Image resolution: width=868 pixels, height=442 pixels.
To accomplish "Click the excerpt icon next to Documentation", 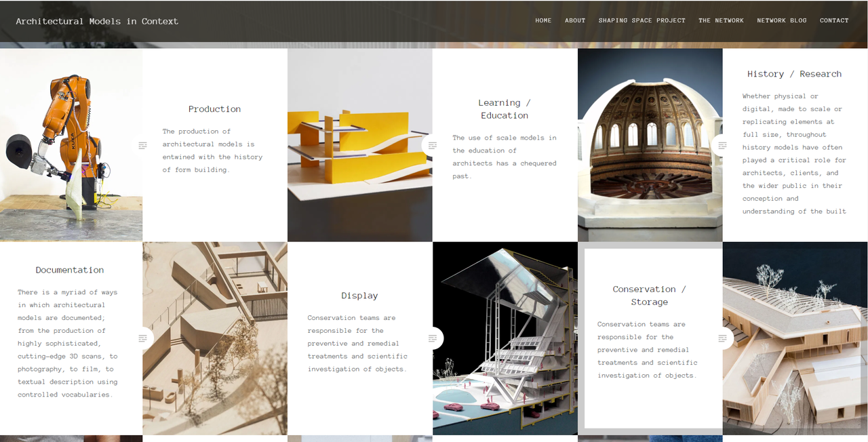I will tap(142, 338).
